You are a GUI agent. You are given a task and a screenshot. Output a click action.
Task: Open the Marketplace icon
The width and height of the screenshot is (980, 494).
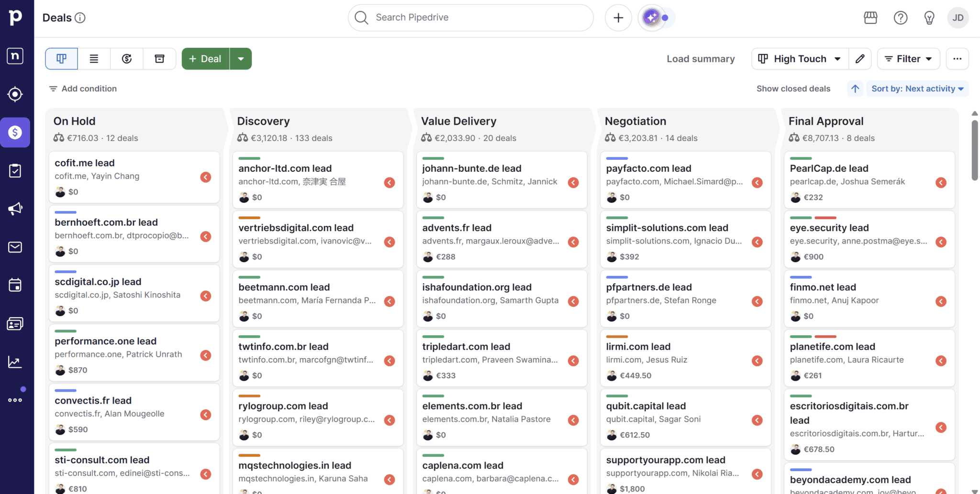coord(870,18)
